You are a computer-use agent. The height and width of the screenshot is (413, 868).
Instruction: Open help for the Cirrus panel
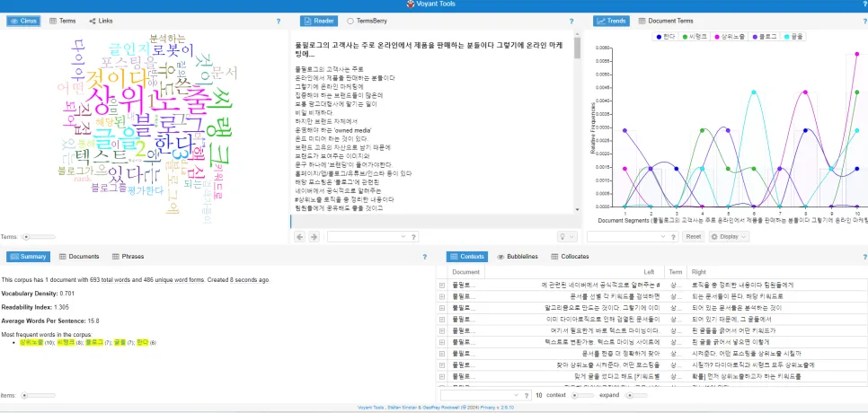tap(279, 22)
